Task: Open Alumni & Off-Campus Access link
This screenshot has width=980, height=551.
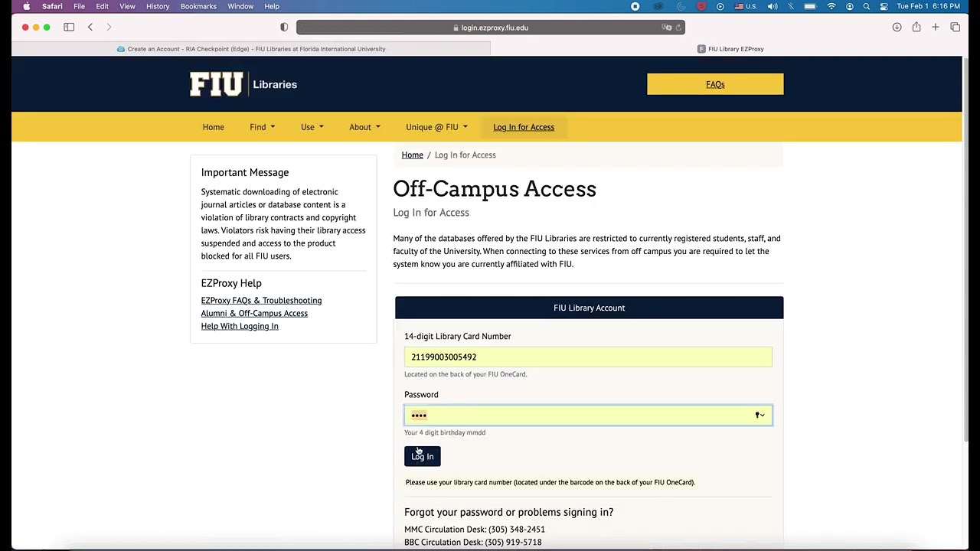Action: pos(254,313)
